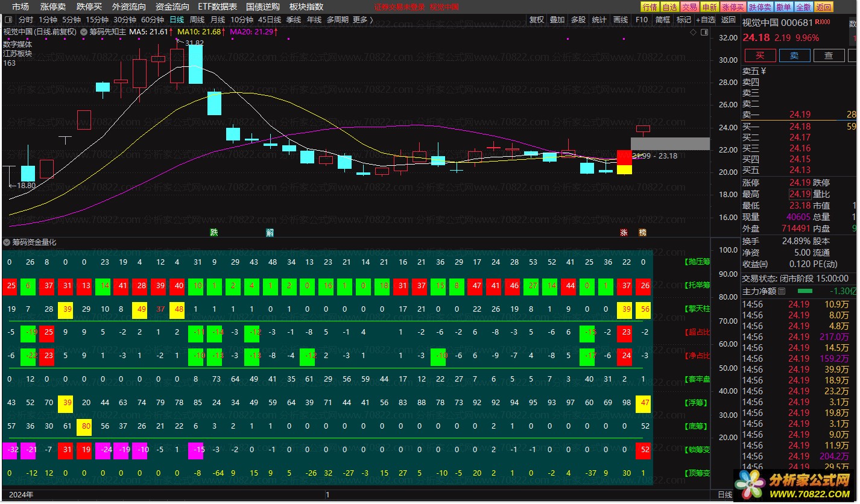
Task: Open the F10 company info
Action: (x=642, y=20)
